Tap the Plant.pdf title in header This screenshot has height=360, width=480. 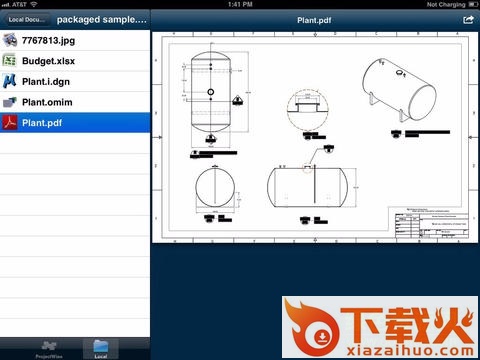pyautogui.click(x=314, y=20)
